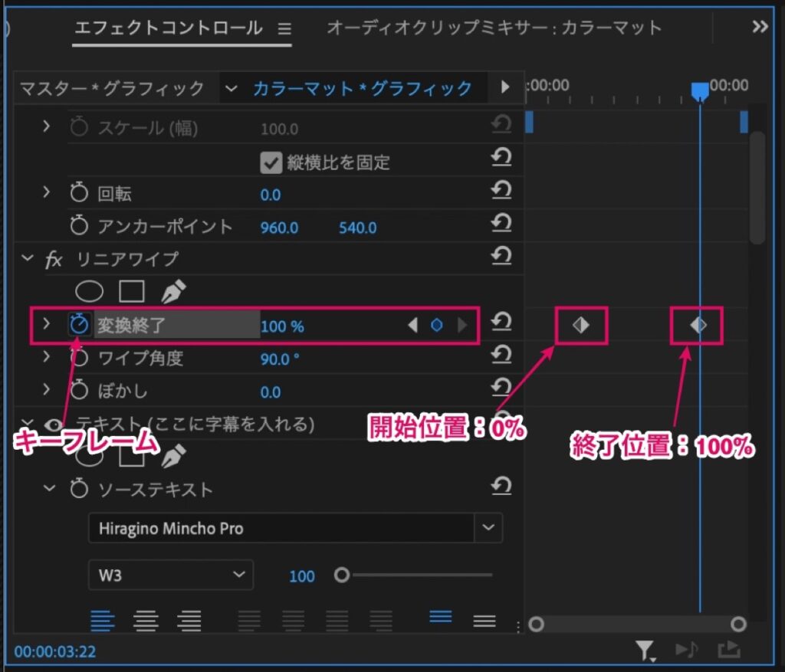This screenshot has height=672, width=785.
Task: Toggle animation stopwatch for ワイプ角度
Action: [79, 357]
